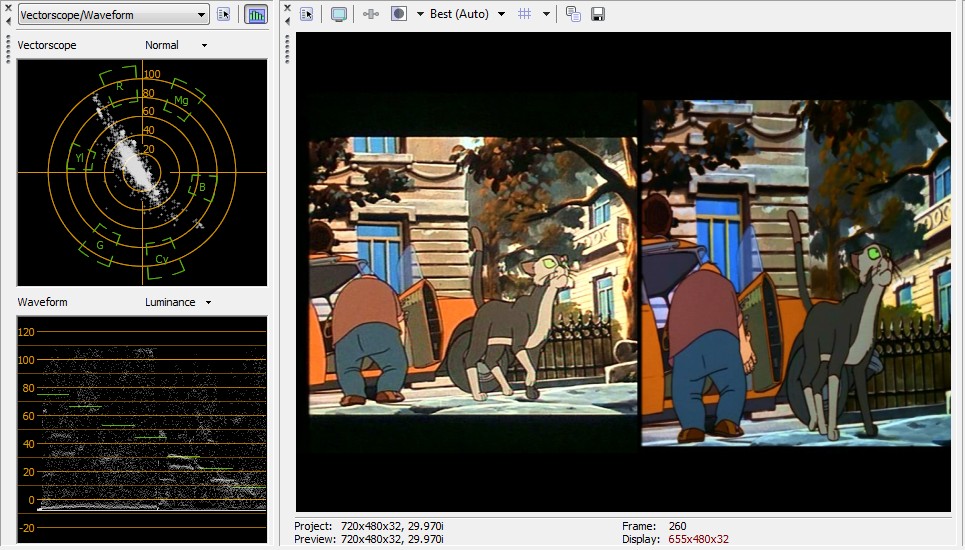Click the Frame 260 readout
The width and height of the screenshot is (965, 550).
[654, 526]
